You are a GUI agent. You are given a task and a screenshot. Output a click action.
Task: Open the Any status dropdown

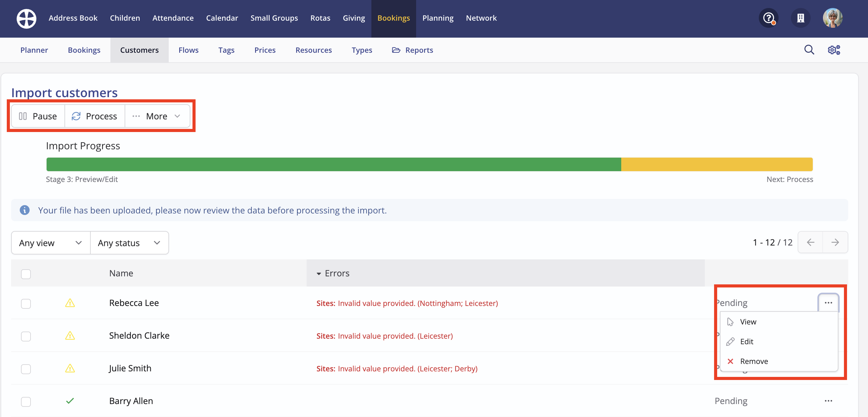point(129,243)
